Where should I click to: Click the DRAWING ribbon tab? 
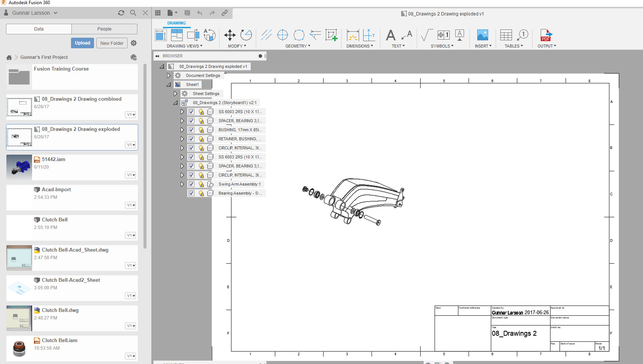[176, 23]
